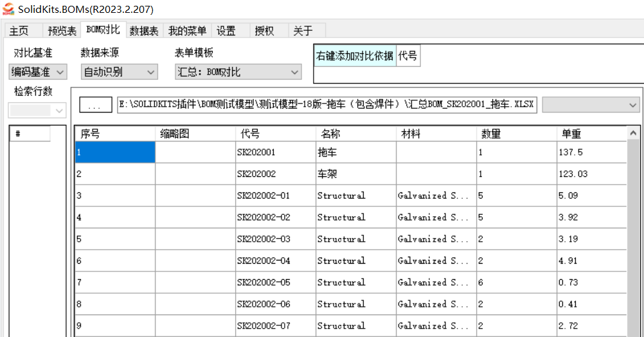
Task: Click the BOM file path input field
Action: click(x=327, y=105)
